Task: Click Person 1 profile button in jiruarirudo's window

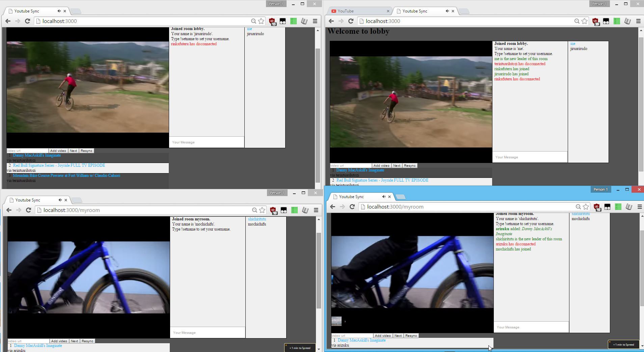Action: coord(276,4)
